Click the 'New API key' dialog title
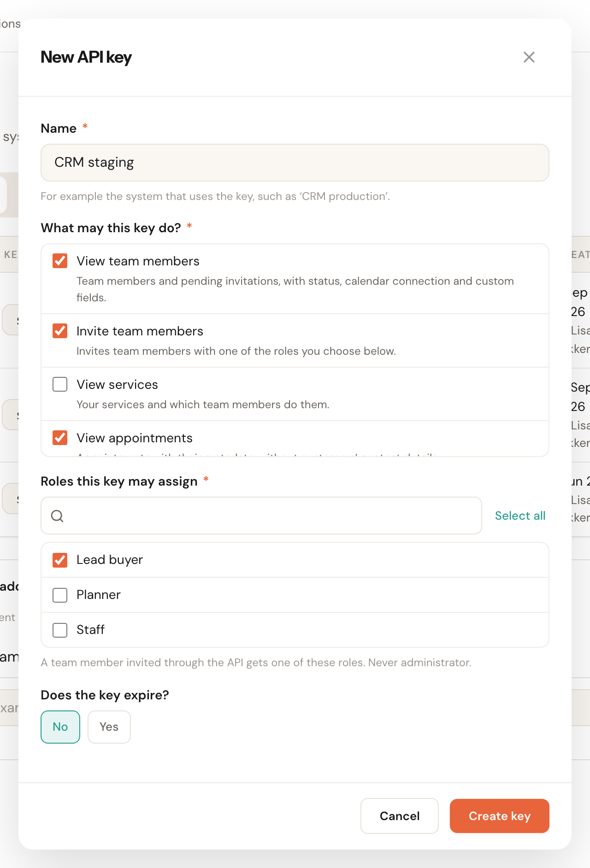This screenshot has height=868, width=590. pyautogui.click(x=86, y=57)
